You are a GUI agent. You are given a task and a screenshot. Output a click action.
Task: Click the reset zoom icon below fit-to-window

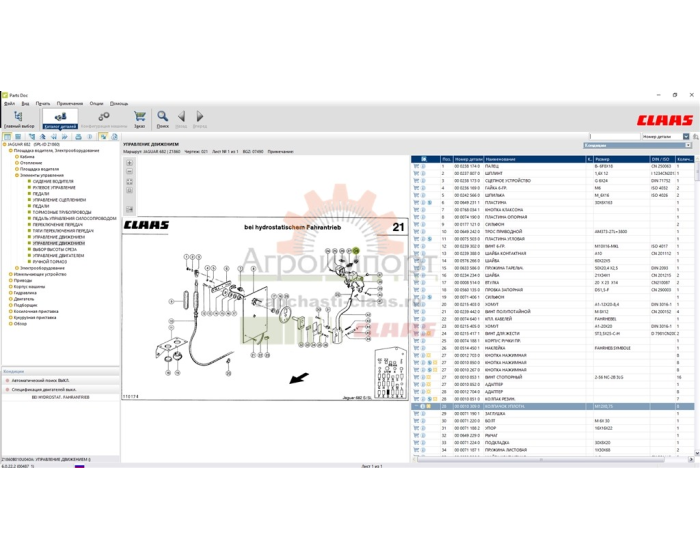pyautogui.click(x=129, y=190)
